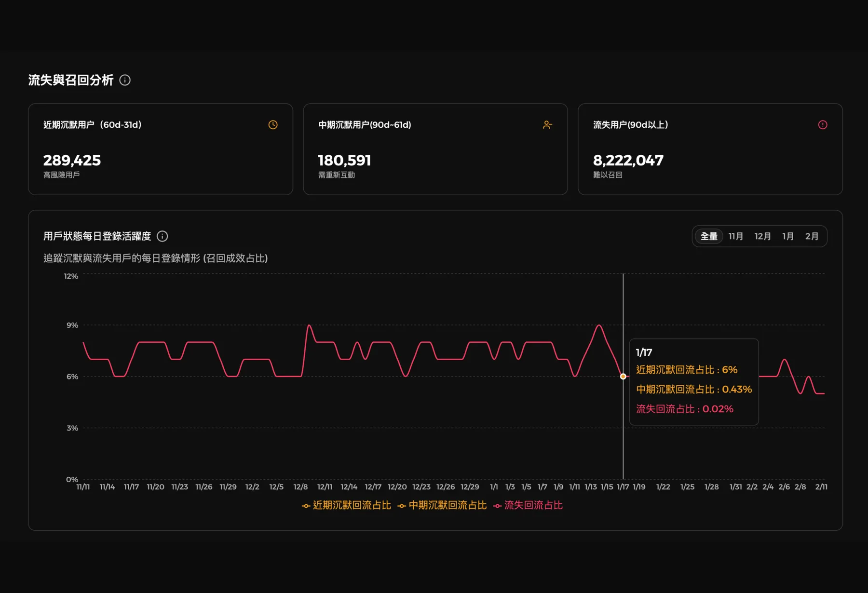Click info icon beside 用戶狀態每日登錄活躍度
The image size is (868, 593).
[x=163, y=236]
